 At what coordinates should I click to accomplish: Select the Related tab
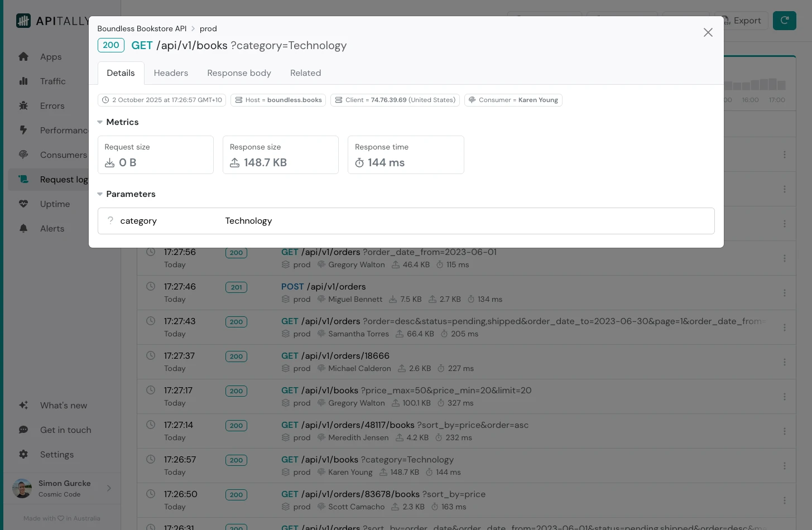305,73
